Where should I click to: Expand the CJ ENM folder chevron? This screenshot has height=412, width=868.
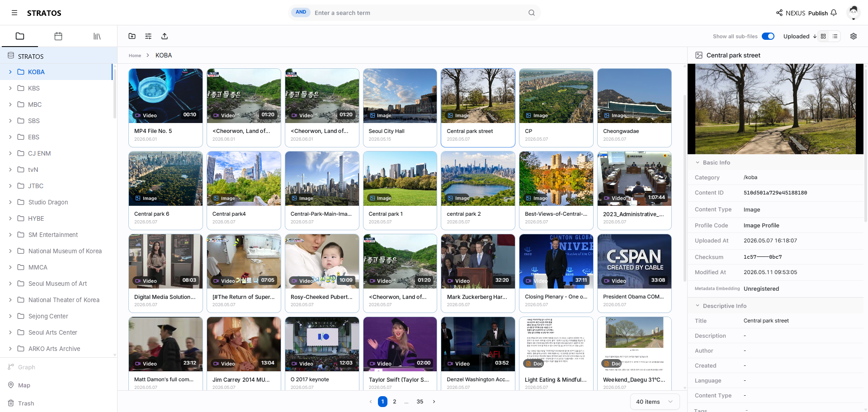point(10,153)
